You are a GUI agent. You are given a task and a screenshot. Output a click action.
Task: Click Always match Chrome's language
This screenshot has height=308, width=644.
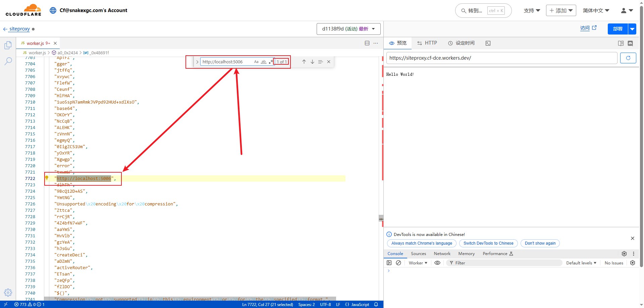[x=422, y=243]
